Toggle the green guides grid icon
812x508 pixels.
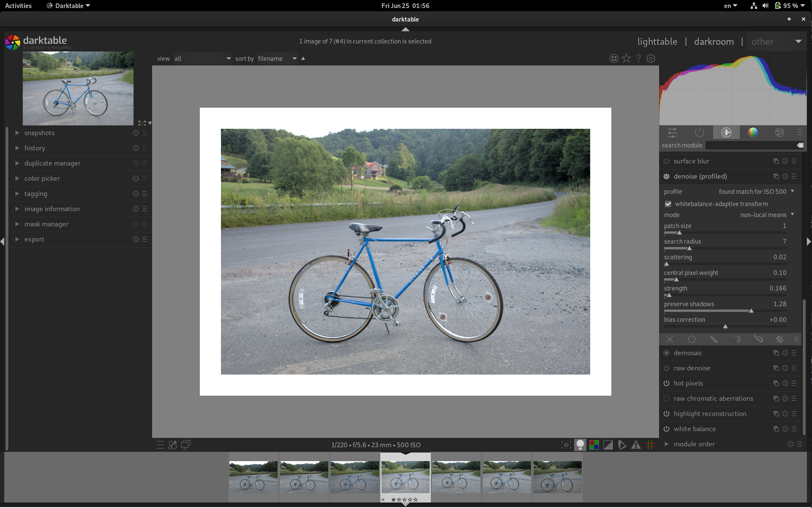click(x=650, y=445)
